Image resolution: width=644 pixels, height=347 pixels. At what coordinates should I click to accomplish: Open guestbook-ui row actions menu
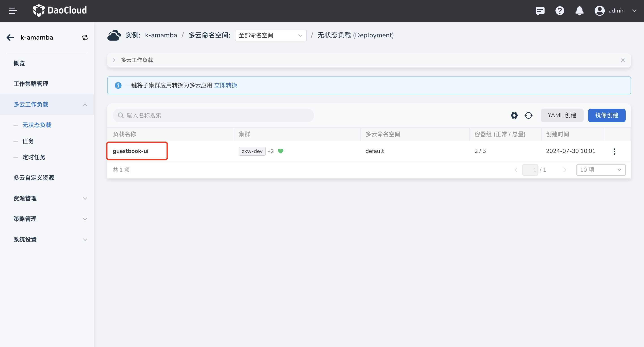coord(614,151)
